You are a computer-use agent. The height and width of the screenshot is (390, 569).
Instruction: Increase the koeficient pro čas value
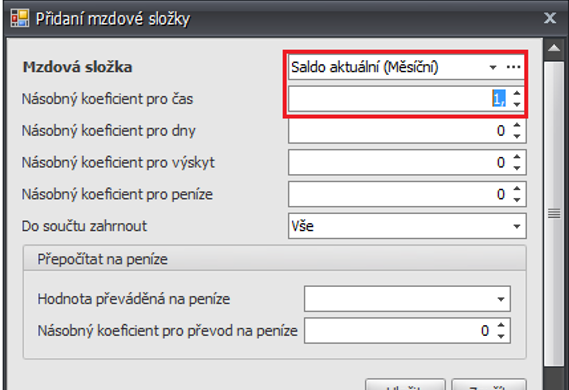[x=517, y=94]
